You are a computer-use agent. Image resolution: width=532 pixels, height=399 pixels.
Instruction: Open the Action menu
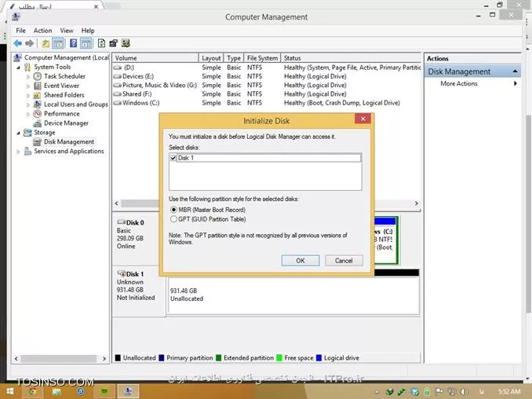click(x=42, y=31)
